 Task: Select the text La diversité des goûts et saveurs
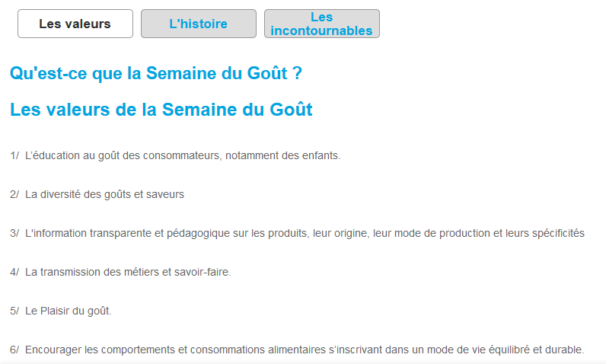[x=105, y=194]
